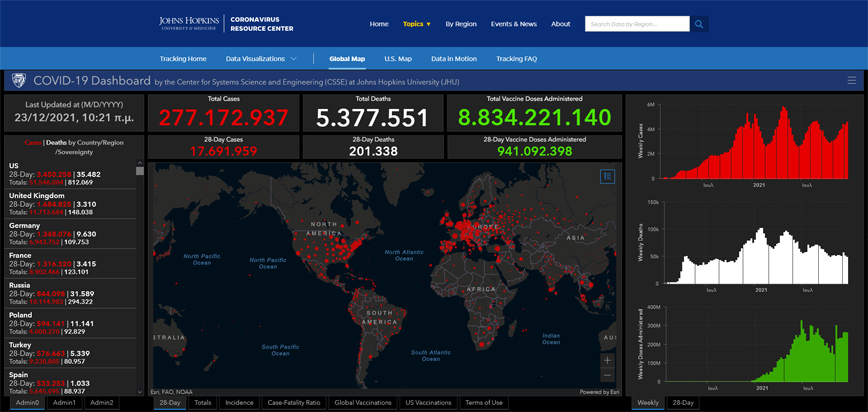
Task: Switch to the Case-Fatality Ratio tab
Action: [x=293, y=402]
